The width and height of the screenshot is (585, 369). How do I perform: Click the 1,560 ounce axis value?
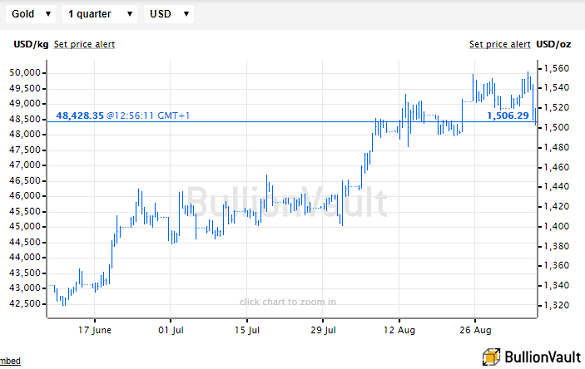(556, 68)
